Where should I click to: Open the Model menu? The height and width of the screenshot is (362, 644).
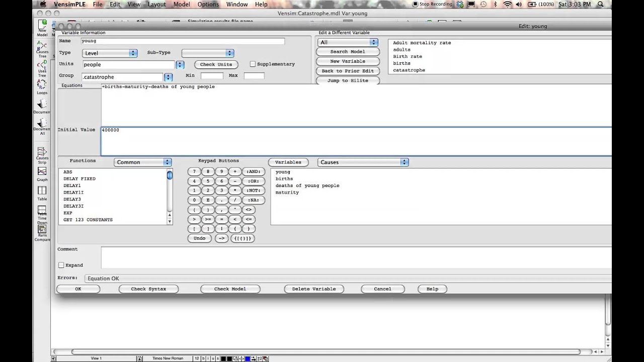click(x=182, y=4)
